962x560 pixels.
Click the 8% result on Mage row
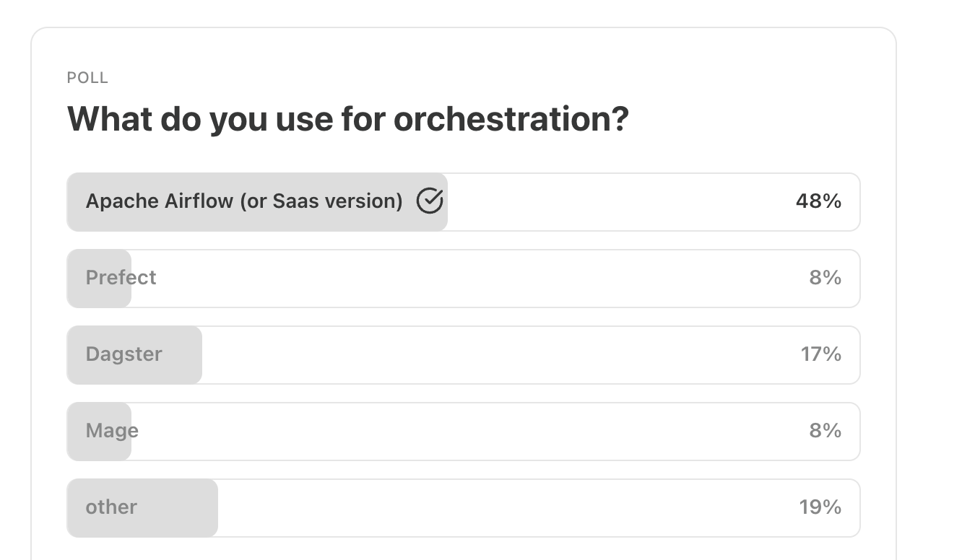pos(825,431)
